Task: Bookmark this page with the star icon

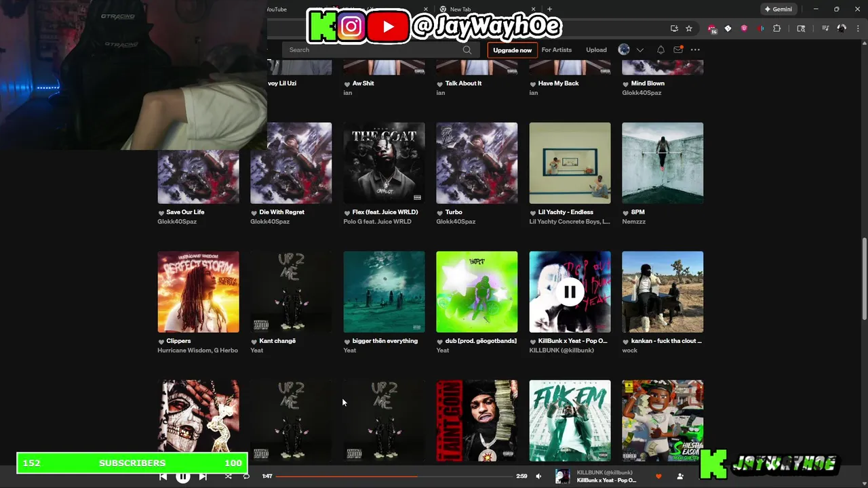Action: pos(689,28)
